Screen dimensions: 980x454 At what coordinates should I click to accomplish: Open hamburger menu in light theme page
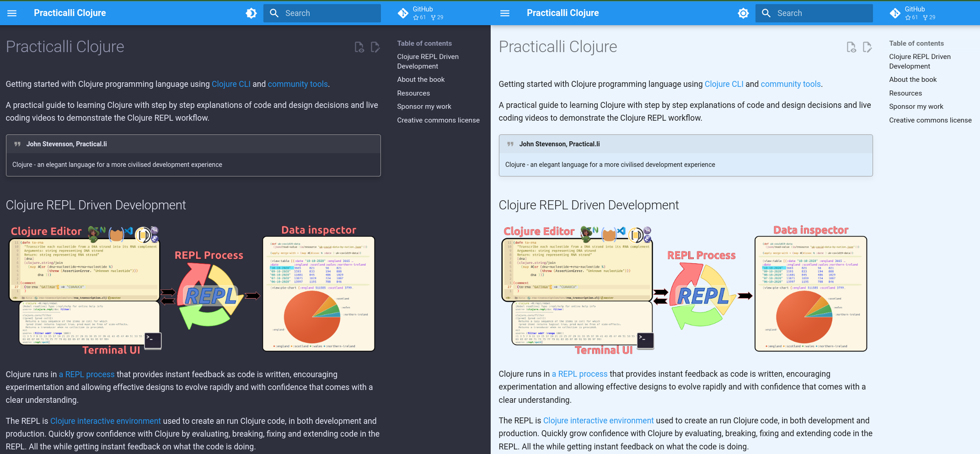pyautogui.click(x=505, y=13)
